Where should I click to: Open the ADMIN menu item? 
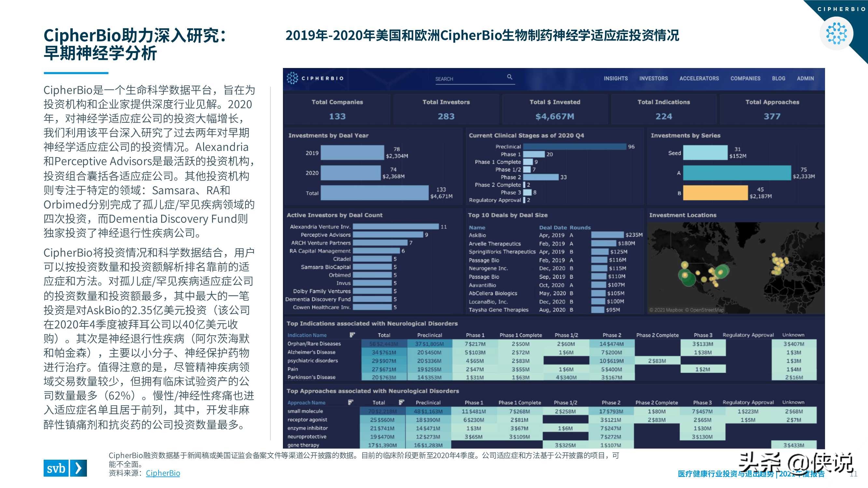(805, 78)
